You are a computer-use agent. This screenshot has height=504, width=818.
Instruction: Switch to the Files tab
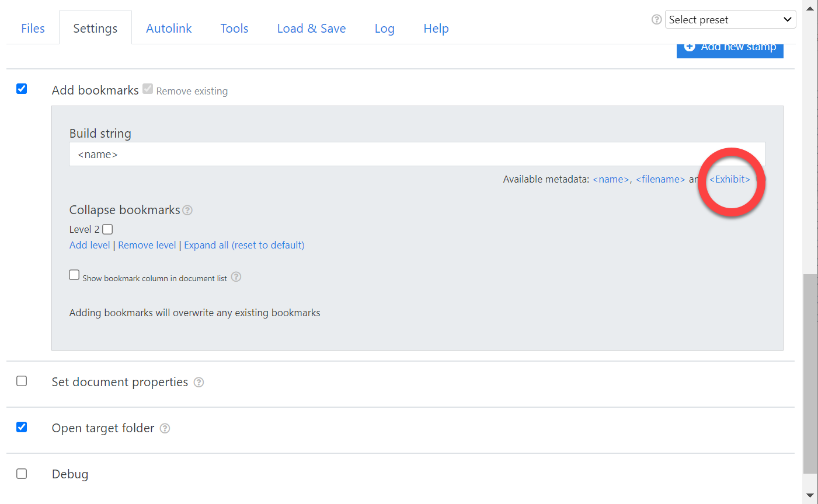33,28
